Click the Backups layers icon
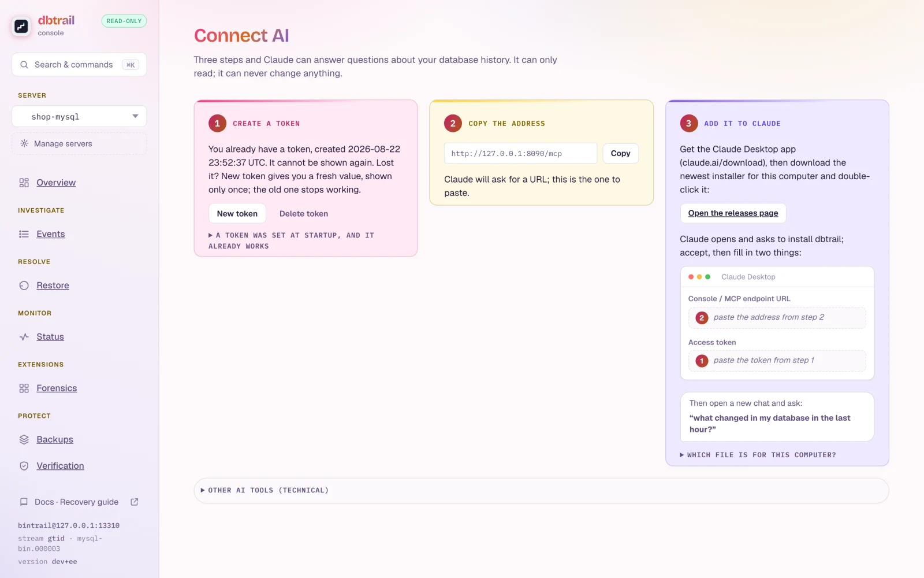 tap(24, 440)
